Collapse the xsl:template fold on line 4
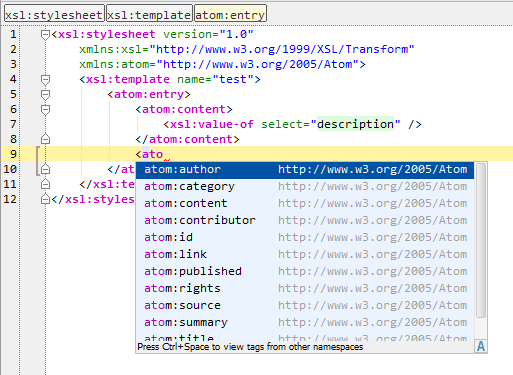 [45, 80]
